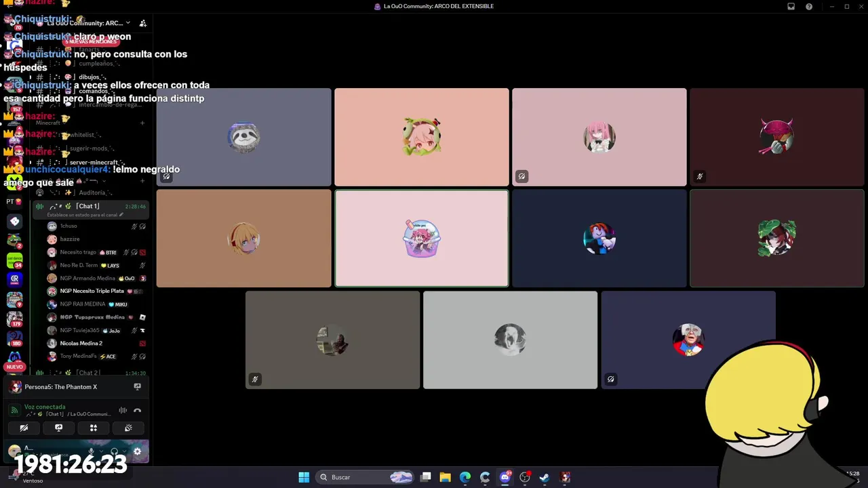Open the CR server icon
This screenshot has height=488, width=868.
point(14,279)
